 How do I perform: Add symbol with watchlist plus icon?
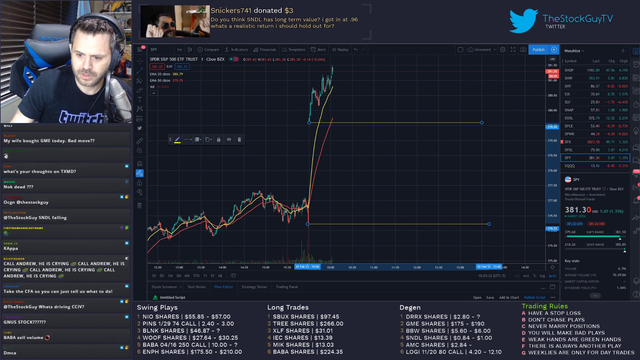pos(623,51)
